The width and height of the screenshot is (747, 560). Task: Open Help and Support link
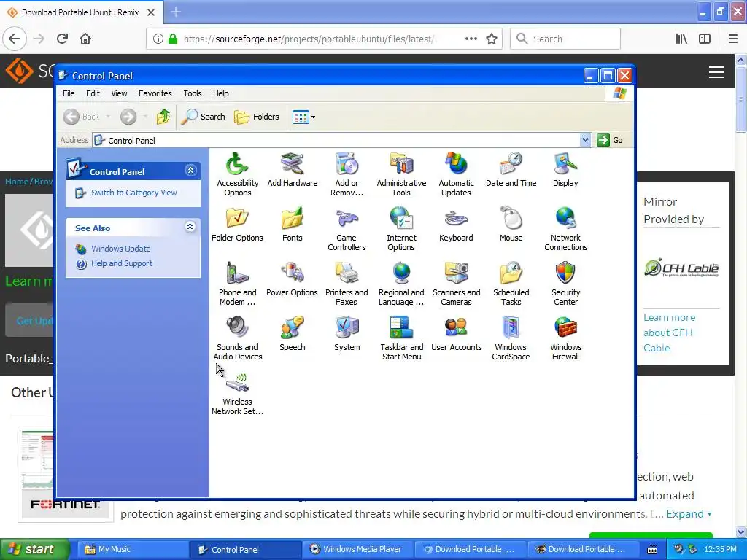[122, 263]
